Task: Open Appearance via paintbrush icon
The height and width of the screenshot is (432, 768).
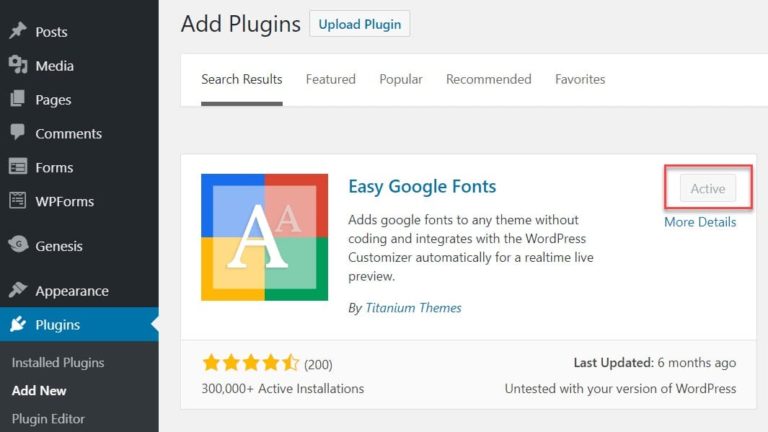Action: tap(18, 289)
